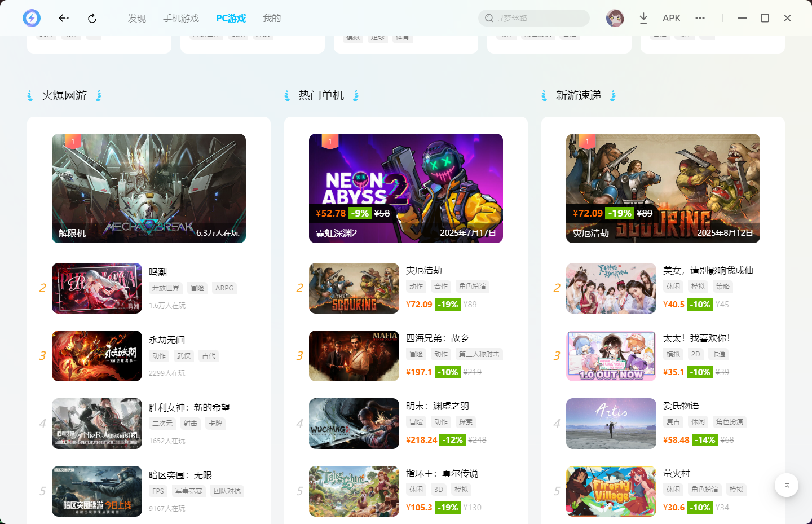This screenshot has height=524, width=812.
Task: Click the 鸣潮 title text
Action: pos(158,272)
